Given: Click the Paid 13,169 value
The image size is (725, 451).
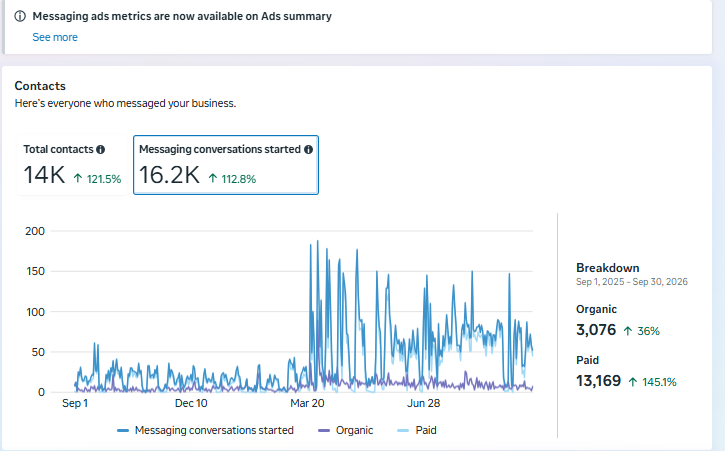Looking at the screenshot, I should [598, 381].
